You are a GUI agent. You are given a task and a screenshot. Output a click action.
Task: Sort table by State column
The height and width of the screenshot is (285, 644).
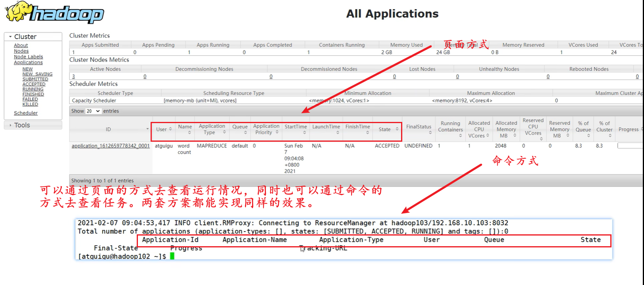click(x=387, y=129)
